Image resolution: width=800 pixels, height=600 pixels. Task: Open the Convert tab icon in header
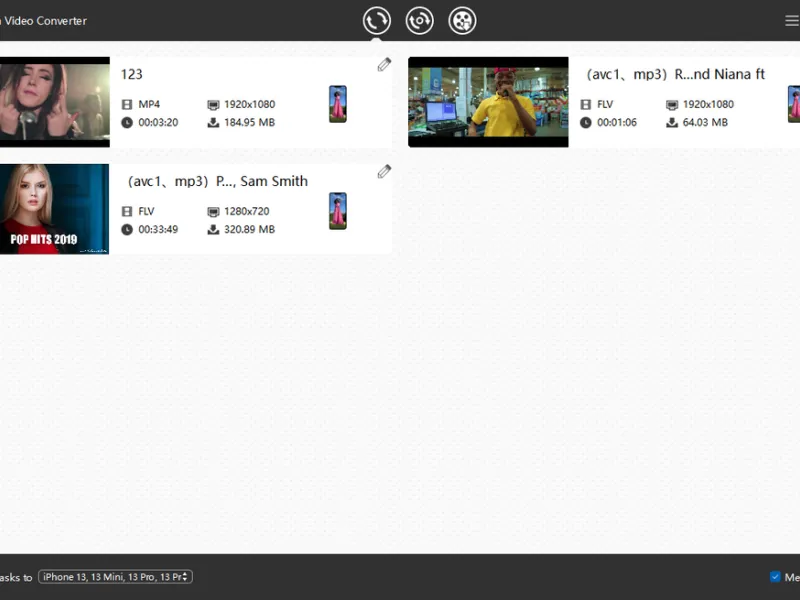click(377, 21)
